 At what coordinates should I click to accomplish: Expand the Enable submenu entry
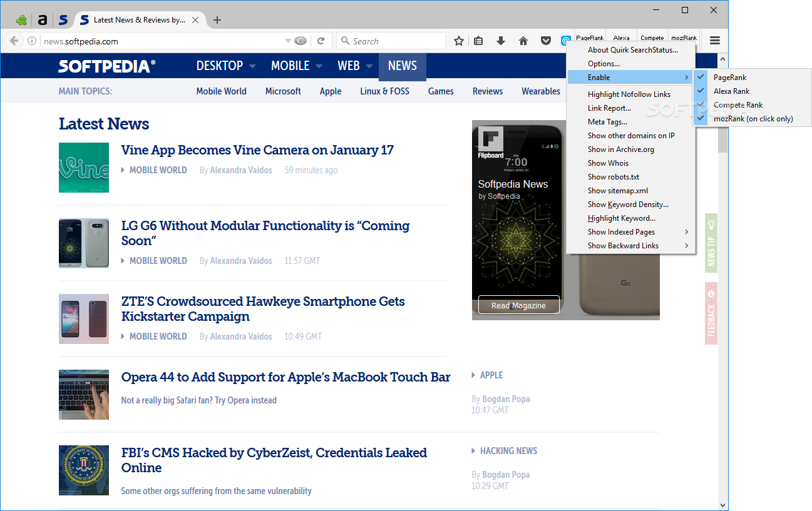coord(631,78)
